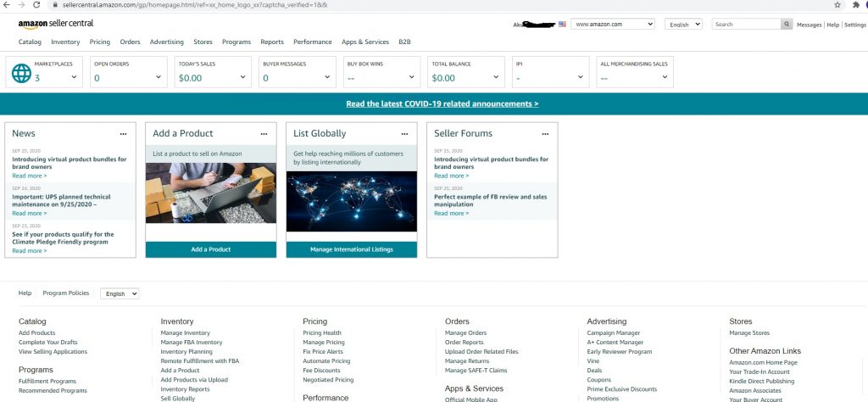Viewport: 868px width, 402px height.
Task: Click the browser forward arrow
Action: click(x=22, y=4)
